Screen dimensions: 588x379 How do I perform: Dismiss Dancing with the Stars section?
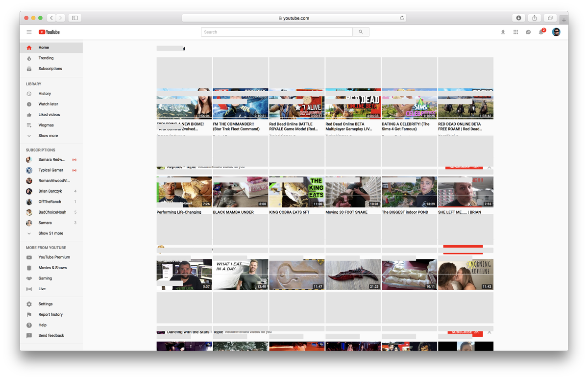490,332
